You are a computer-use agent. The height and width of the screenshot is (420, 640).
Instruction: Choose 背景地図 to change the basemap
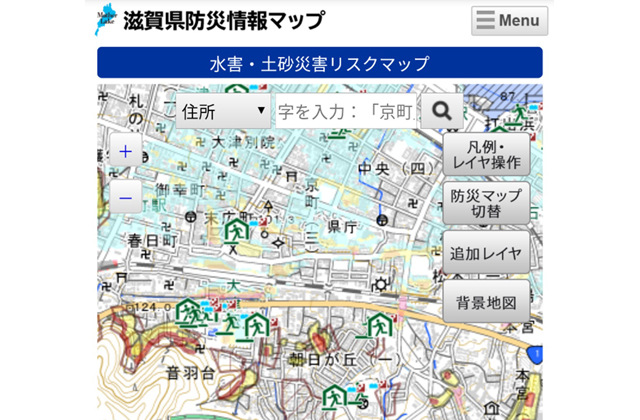pyautogui.click(x=486, y=301)
